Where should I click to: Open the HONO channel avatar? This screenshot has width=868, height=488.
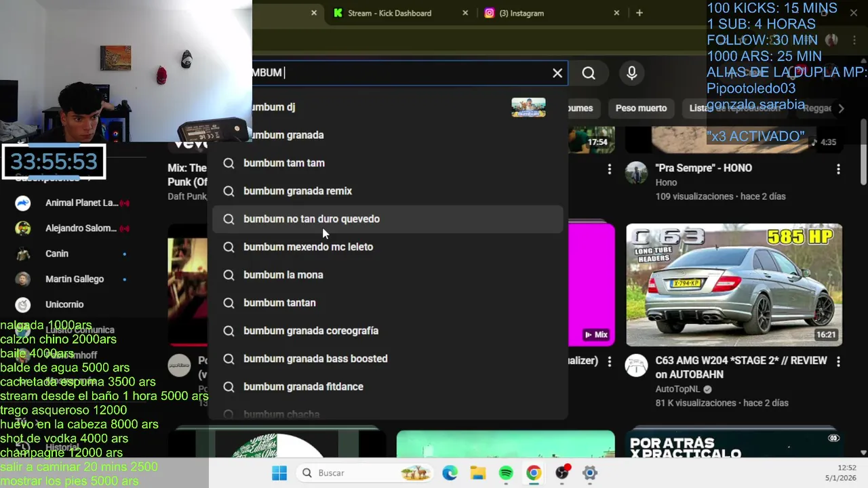[636, 173]
